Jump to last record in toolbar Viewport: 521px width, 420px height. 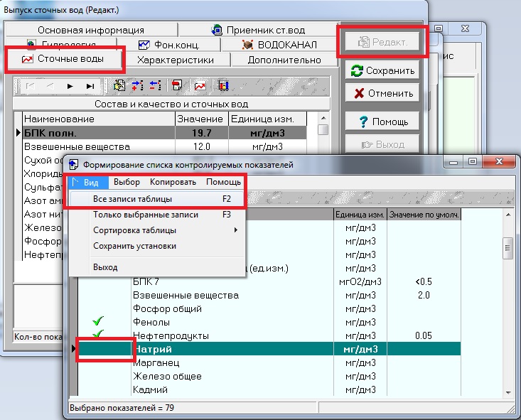(x=90, y=86)
